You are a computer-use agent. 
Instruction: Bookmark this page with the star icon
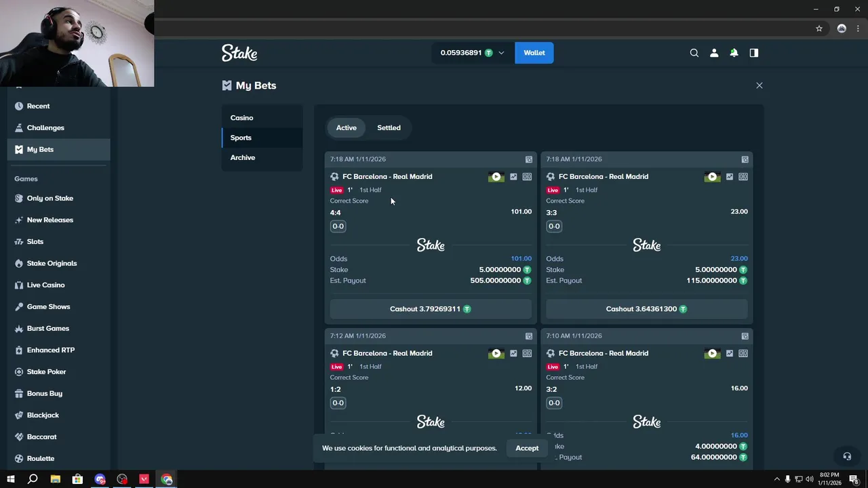pyautogui.click(x=819, y=28)
